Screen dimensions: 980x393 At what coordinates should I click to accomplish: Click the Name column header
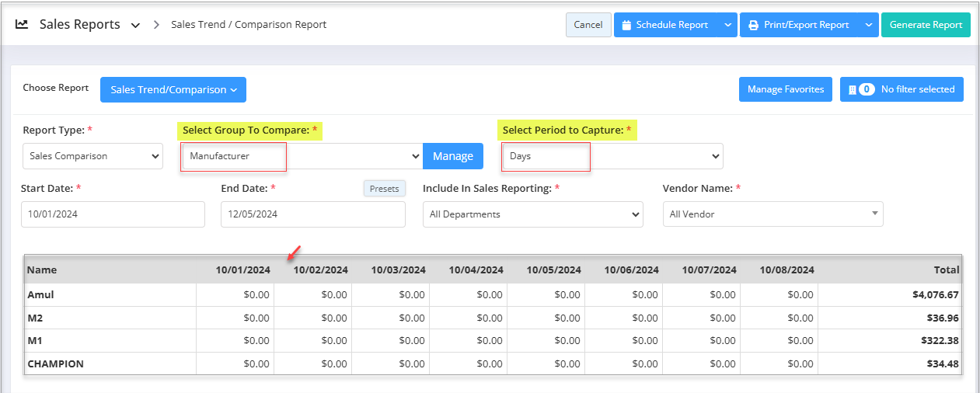[x=42, y=270]
